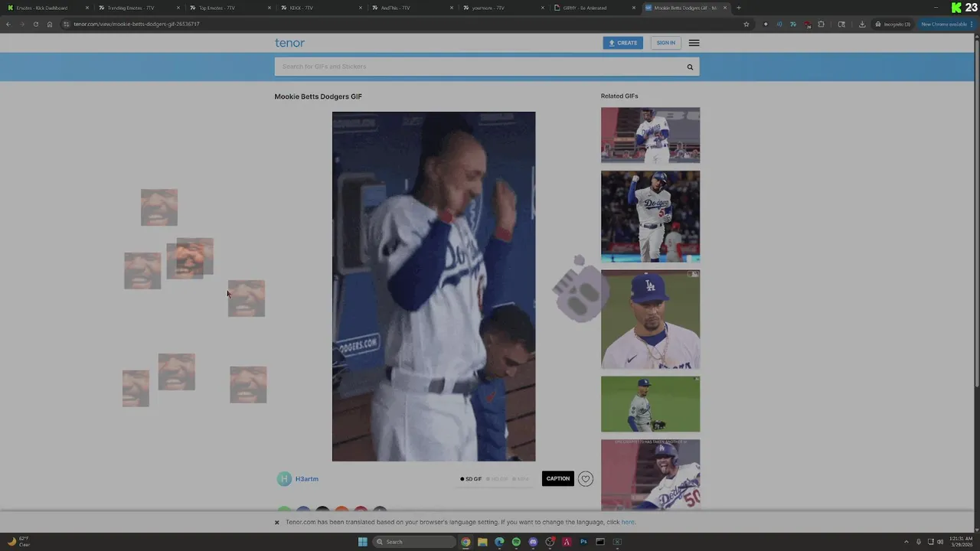Screen dimensions: 980x551
Task: Open related GIF of player on green field
Action: (x=650, y=404)
